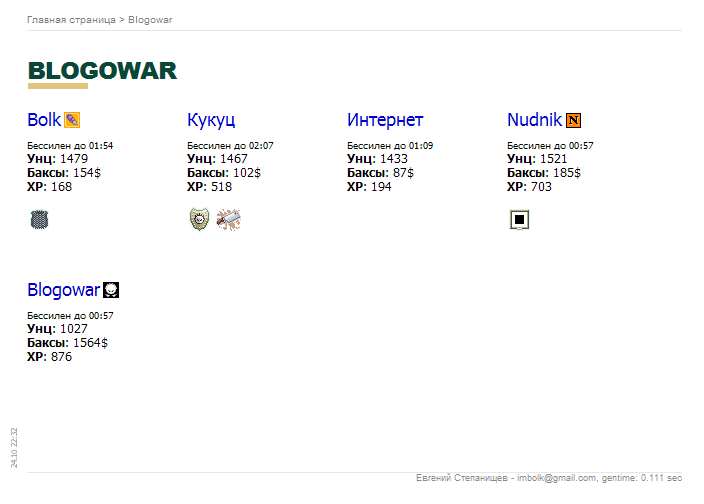Click 'Бессилен до 01:54' under Bolk
Image resolution: width=704 pixels, height=504 pixels.
point(70,145)
